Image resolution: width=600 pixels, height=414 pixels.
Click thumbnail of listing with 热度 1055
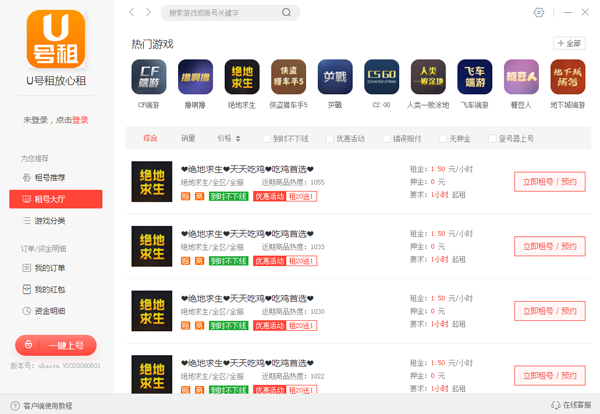(152, 181)
